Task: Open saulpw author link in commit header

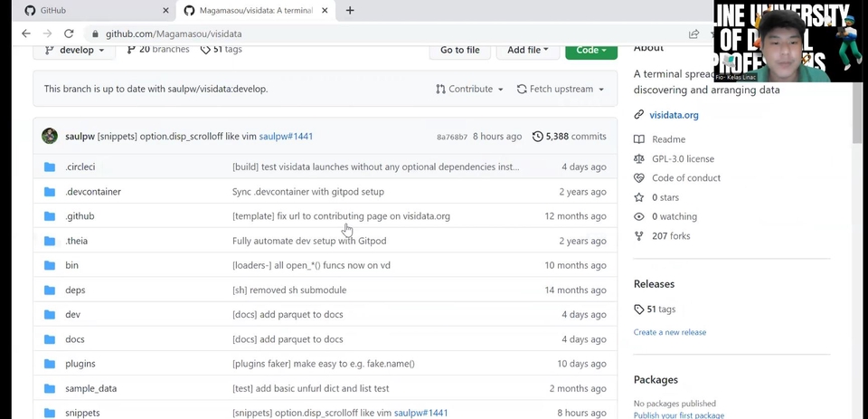Action: (80, 137)
